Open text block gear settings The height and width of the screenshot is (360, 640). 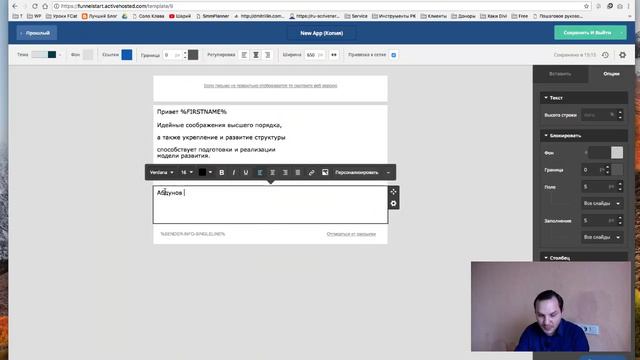tap(393, 203)
